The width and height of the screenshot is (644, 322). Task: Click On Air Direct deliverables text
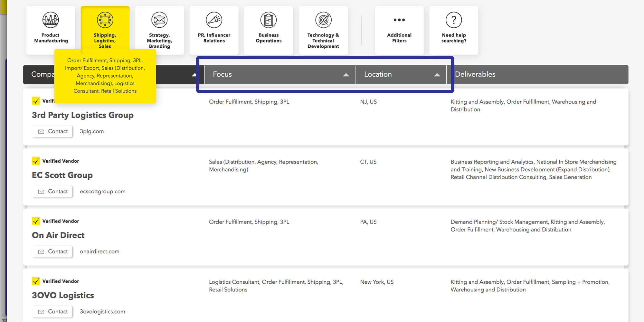[x=528, y=226]
